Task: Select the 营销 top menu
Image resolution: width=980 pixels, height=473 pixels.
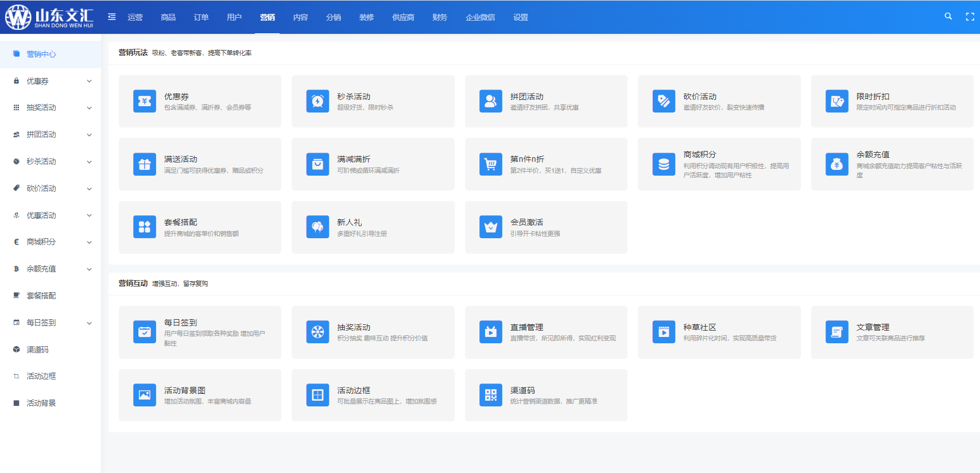Action: [268, 17]
